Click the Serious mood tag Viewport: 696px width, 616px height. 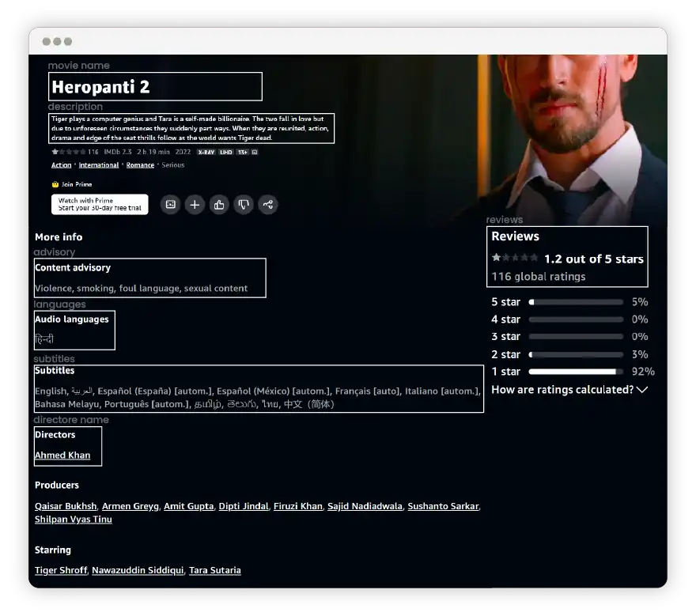(x=173, y=165)
